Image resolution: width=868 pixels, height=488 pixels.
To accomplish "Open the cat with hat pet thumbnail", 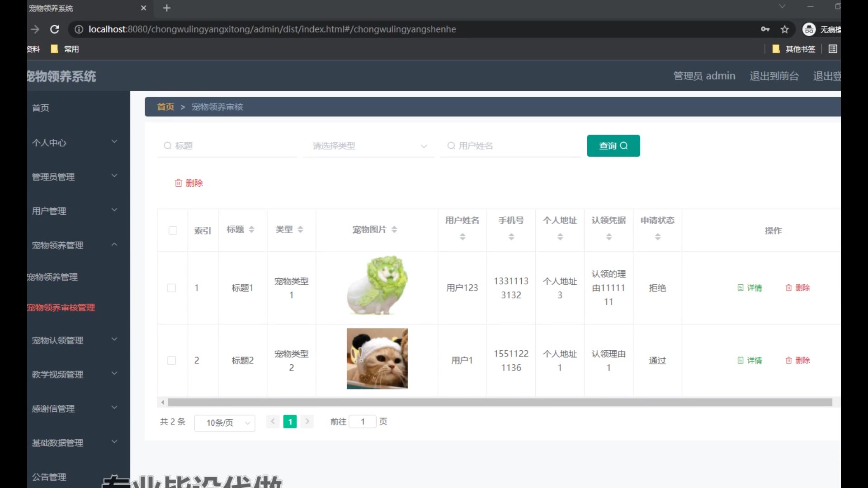I will click(x=377, y=359).
